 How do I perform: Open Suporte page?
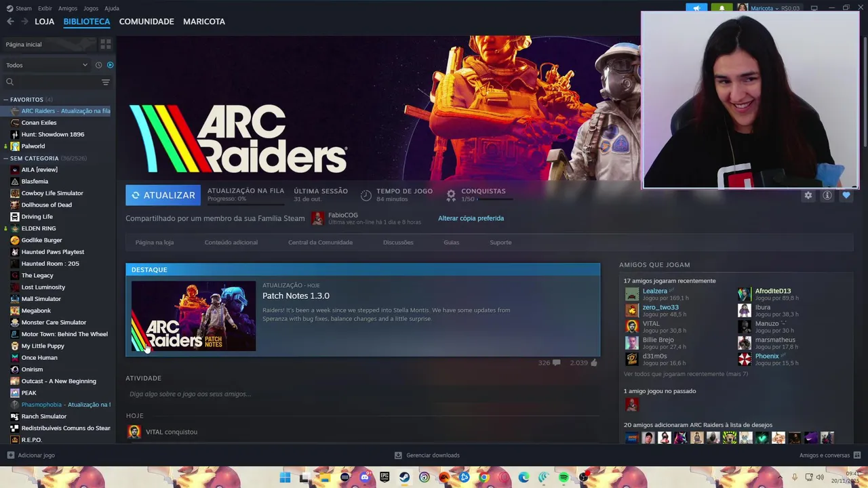click(500, 243)
